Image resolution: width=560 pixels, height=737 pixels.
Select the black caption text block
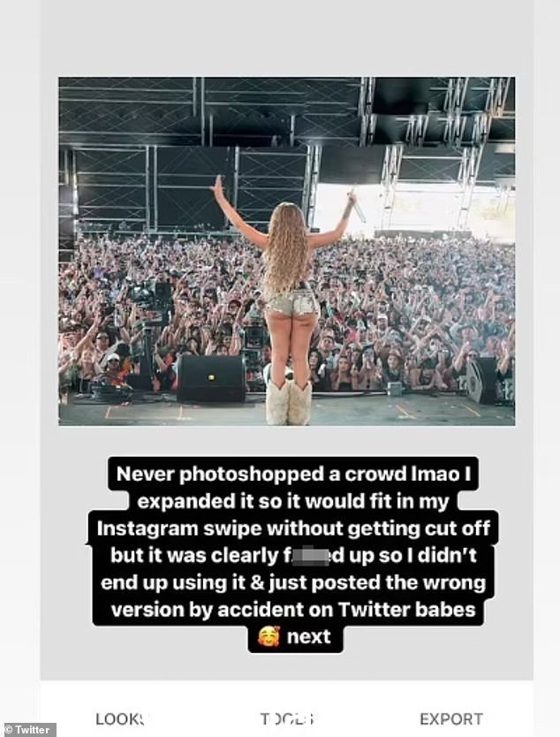[x=292, y=555]
